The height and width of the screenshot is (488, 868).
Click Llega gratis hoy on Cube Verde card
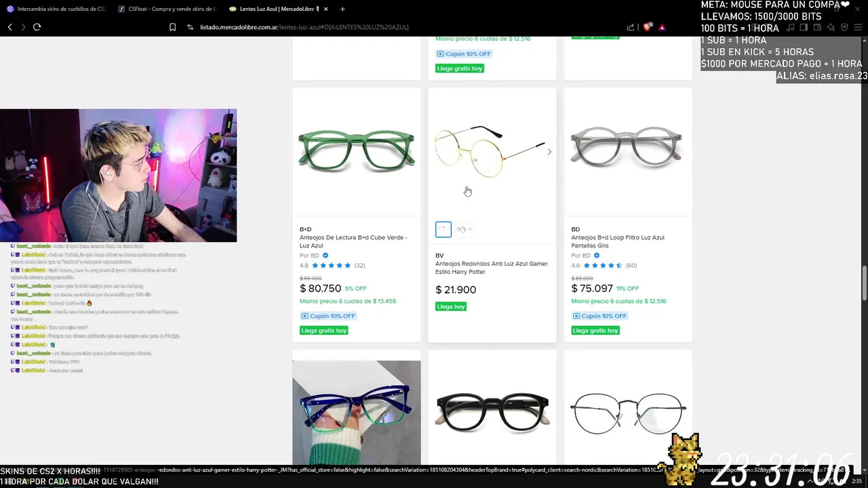tap(324, 331)
